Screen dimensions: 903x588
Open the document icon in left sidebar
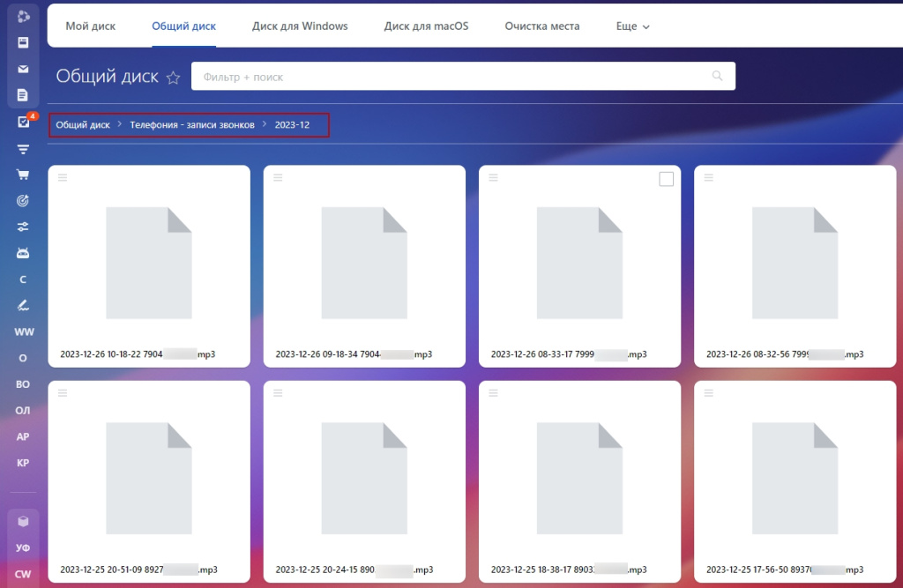click(23, 95)
